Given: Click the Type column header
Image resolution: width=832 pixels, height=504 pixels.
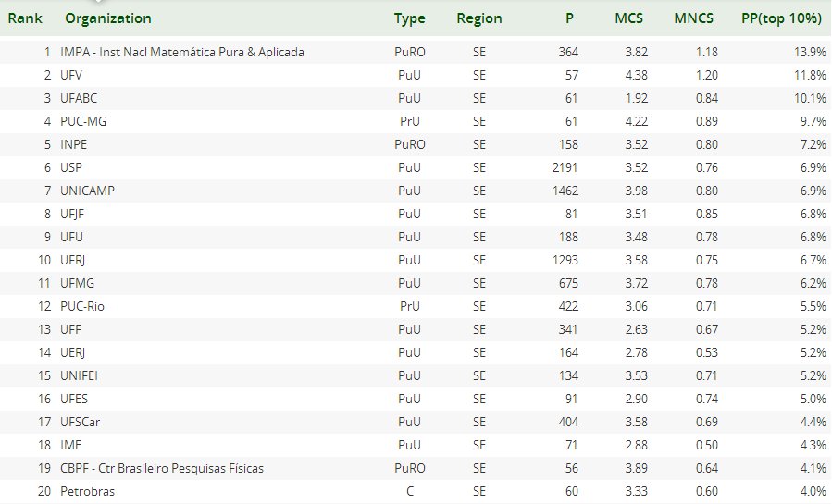Looking at the screenshot, I should (x=410, y=18).
